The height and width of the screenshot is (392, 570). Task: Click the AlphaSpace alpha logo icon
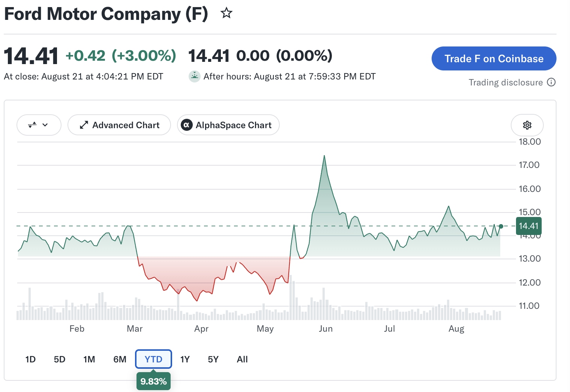click(x=187, y=125)
